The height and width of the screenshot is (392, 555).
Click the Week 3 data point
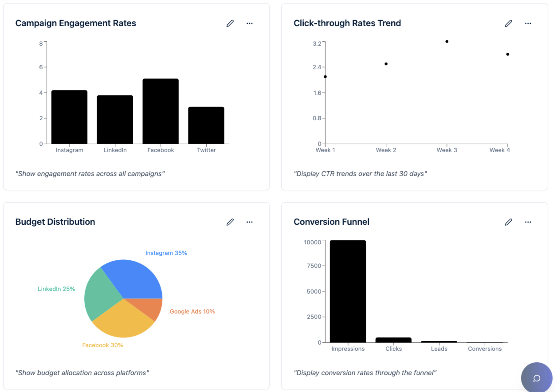[447, 41]
